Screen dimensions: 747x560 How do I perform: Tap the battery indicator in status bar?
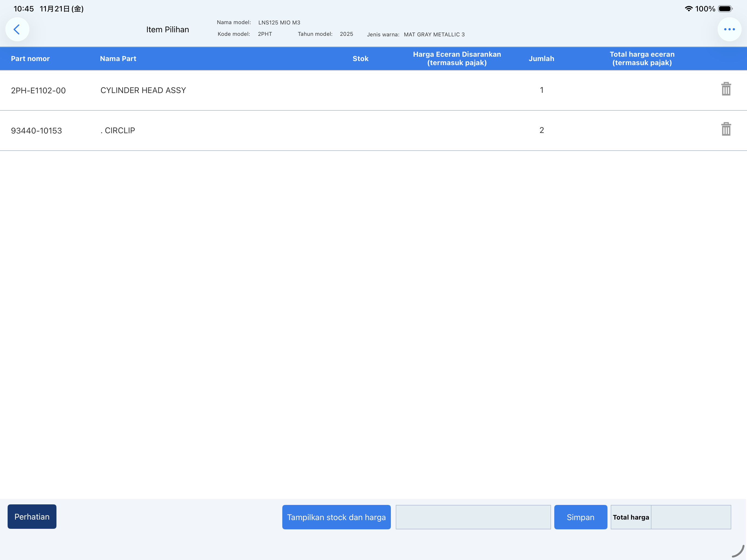click(725, 9)
